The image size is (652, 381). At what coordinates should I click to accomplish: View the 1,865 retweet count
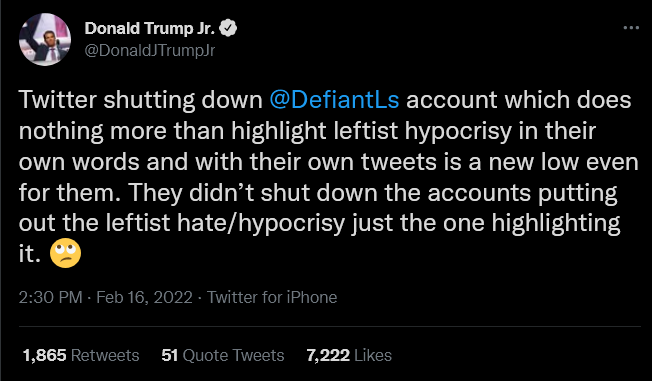(44, 355)
